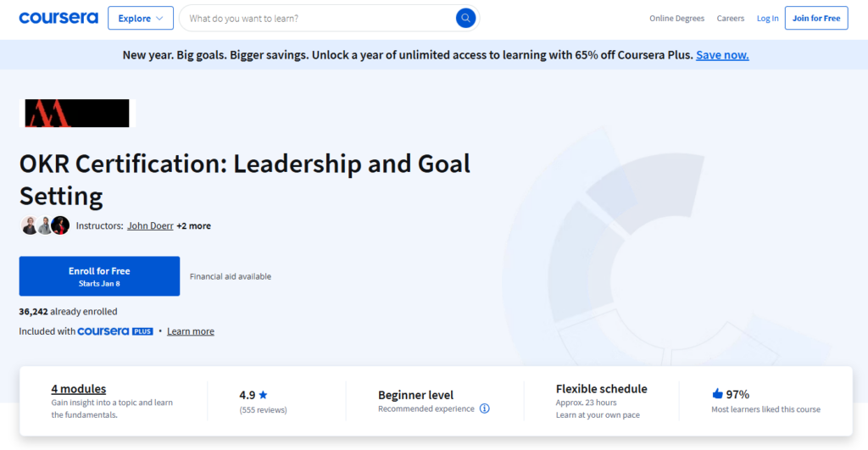Viewport: 868px width, 450px height.
Task: Click the blue rating star icon
Action: click(x=263, y=395)
